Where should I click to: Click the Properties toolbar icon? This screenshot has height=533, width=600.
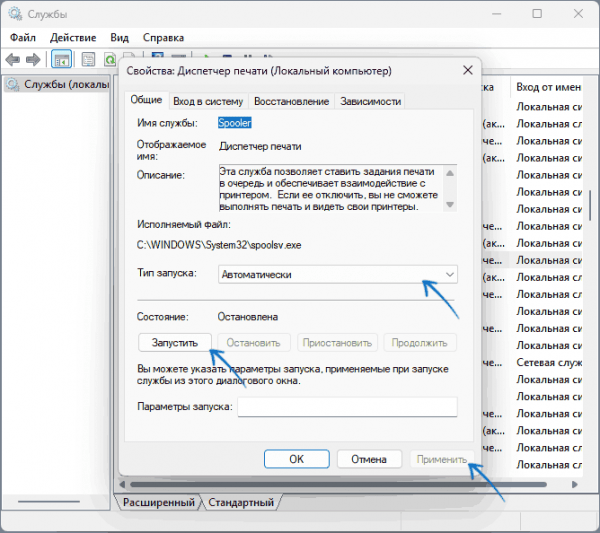click(x=88, y=60)
